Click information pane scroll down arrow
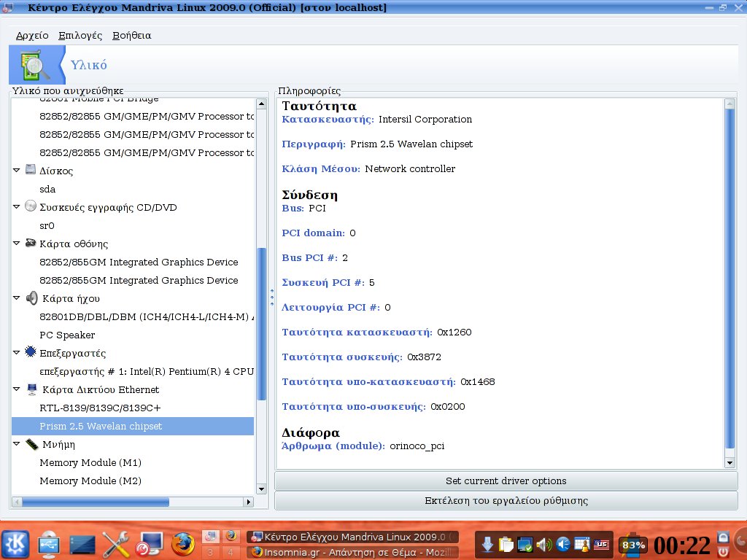 pyautogui.click(x=729, y=462)
